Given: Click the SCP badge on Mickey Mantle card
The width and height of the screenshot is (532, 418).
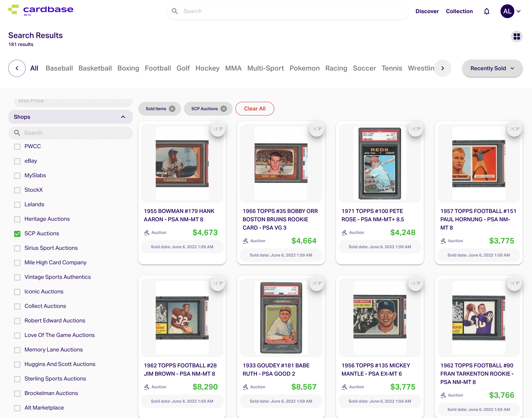Looking at the screenshot, I should pos(415,283).
